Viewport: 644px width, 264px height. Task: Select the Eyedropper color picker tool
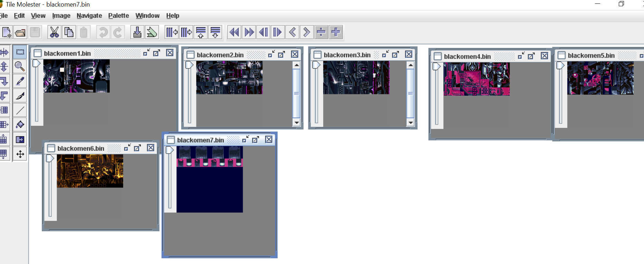[20, 81]
